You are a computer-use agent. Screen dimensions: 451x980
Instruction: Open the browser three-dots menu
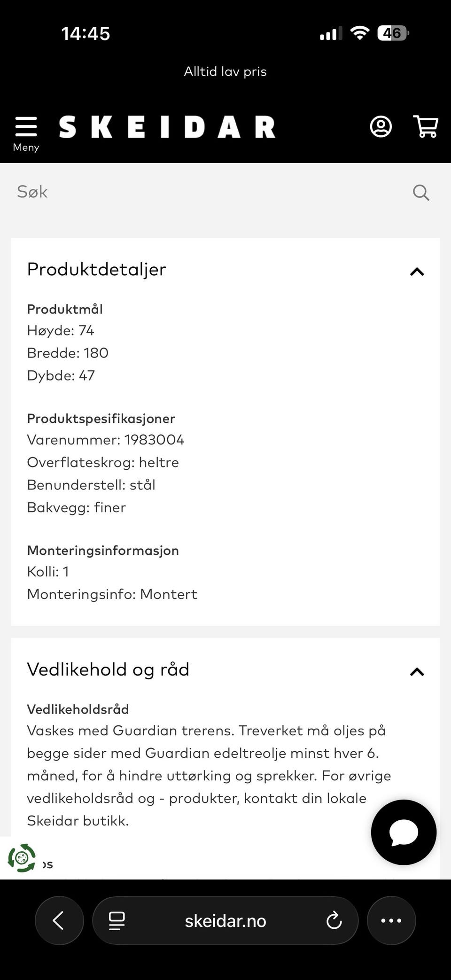[x=391, y=920]
